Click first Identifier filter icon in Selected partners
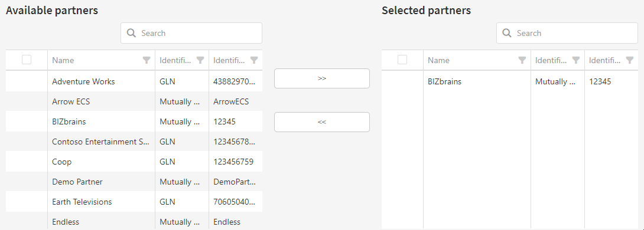644x230 pixels. [576, 60]
